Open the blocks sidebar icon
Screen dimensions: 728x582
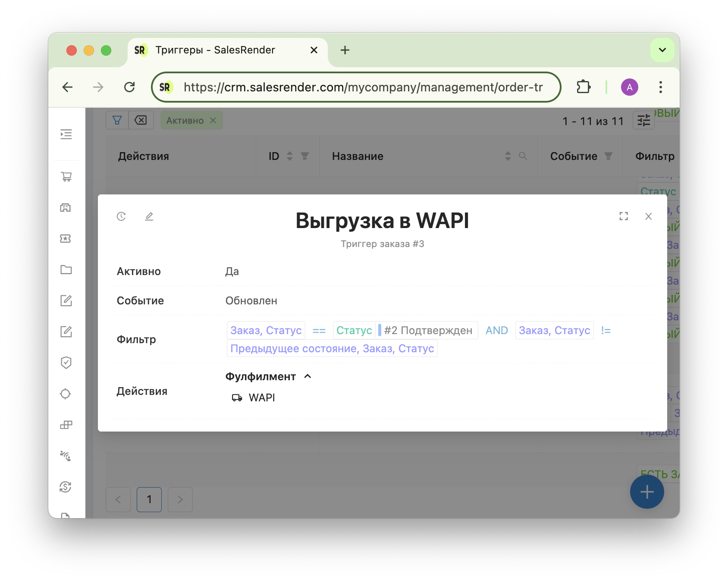pyautogui.click(x=66, y=425)
